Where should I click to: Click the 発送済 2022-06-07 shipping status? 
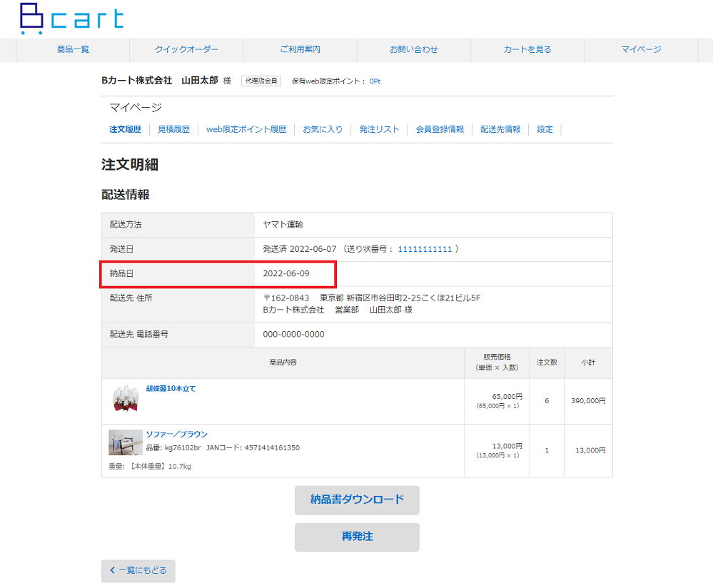pyautogui.click(x=300, y=249)
